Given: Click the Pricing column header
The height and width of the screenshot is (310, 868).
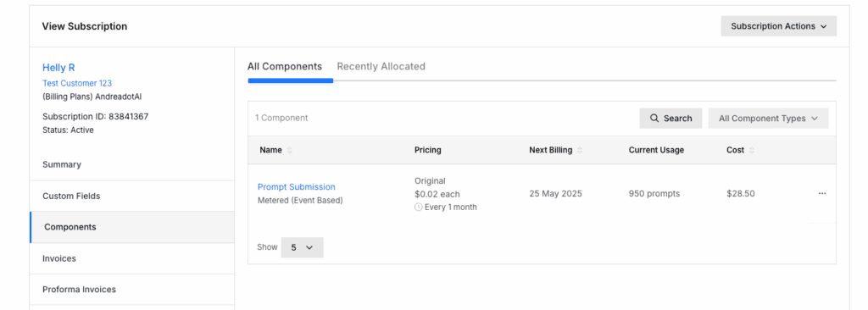Looking at the screenshot, I should 427,150.
